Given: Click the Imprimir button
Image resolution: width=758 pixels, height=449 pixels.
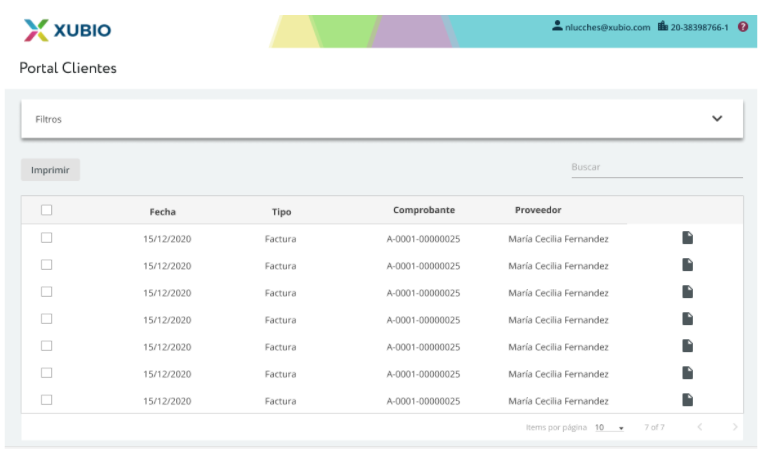Looking at the screenshot, I should click(x=50, y=170).
